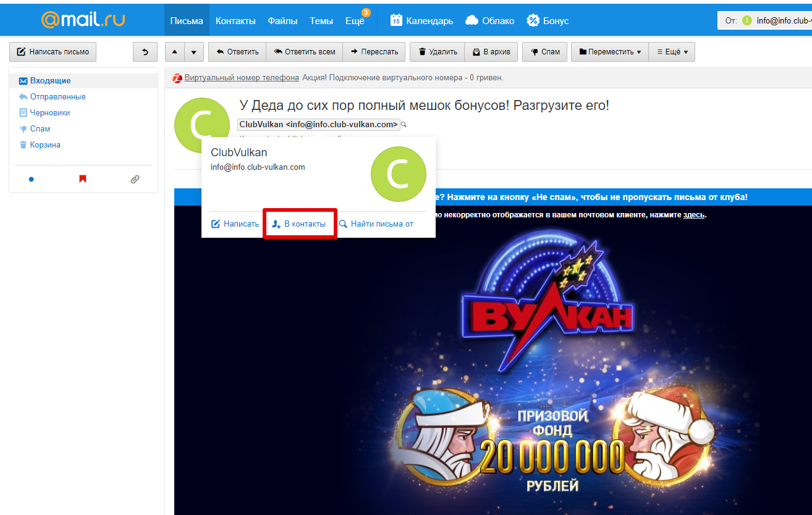This screenshot has height=515, width=812.
Task: Open the Бонус section
Action: [x=548, y=20]
